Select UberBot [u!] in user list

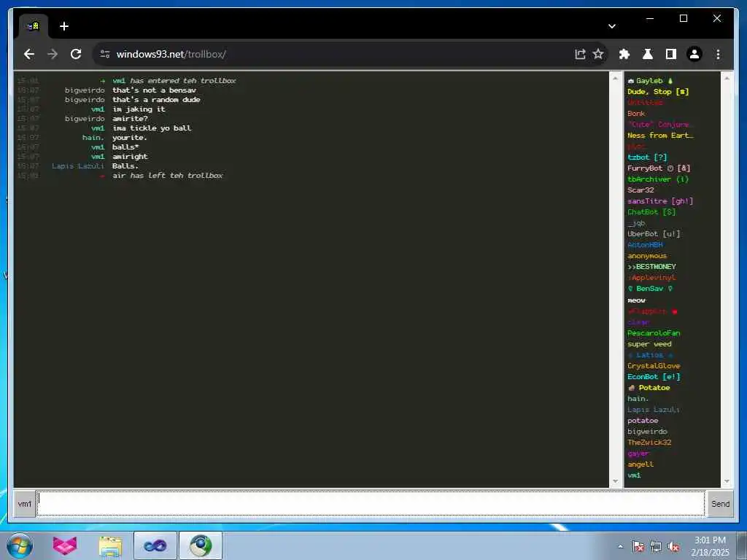(654, 234)
